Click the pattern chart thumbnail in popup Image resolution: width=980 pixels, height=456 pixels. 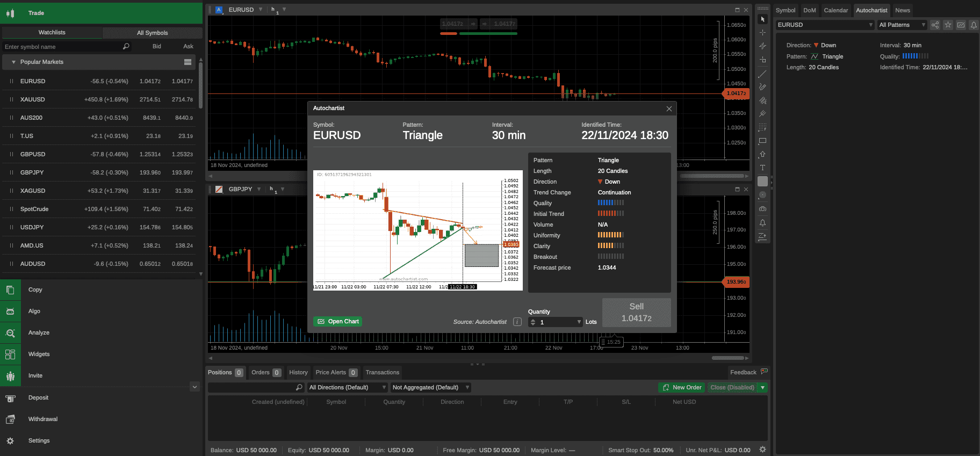point(418,230)
